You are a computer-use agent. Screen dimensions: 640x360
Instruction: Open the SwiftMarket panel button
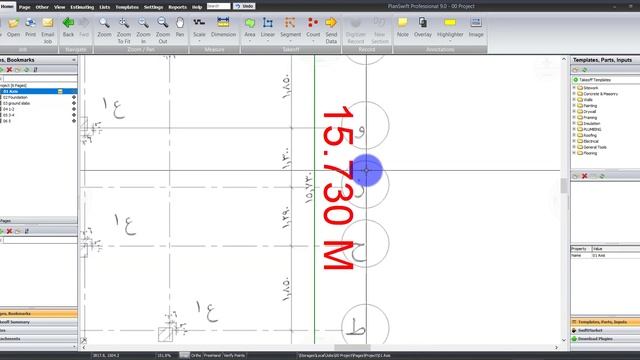coord(605,330)
